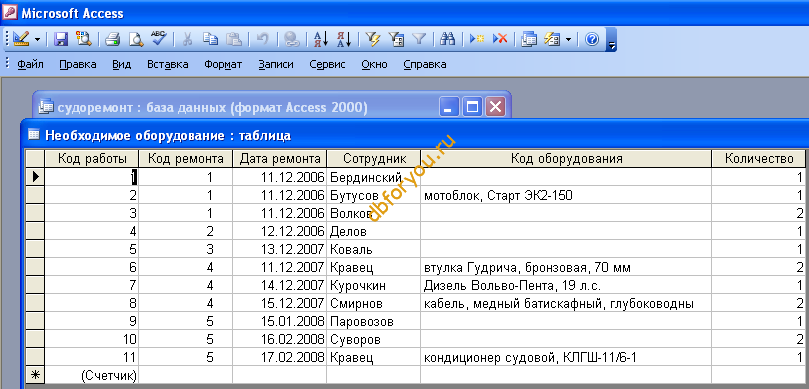The image size is (809, 389).
Task: Open the View button dropdown arrow
Action: [x=37, y=39]
